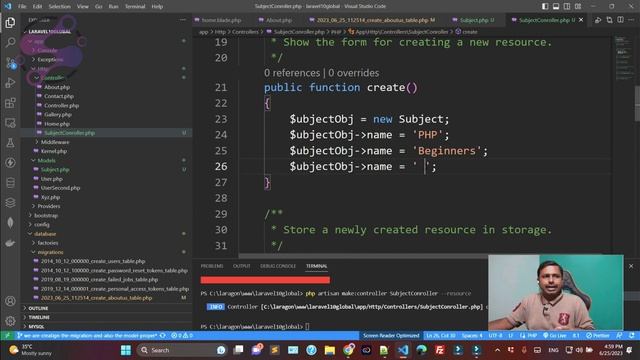Viewport: 640px width, 360px height.
Task: Open the Windows Start button
Action: [x=126, y=350]
